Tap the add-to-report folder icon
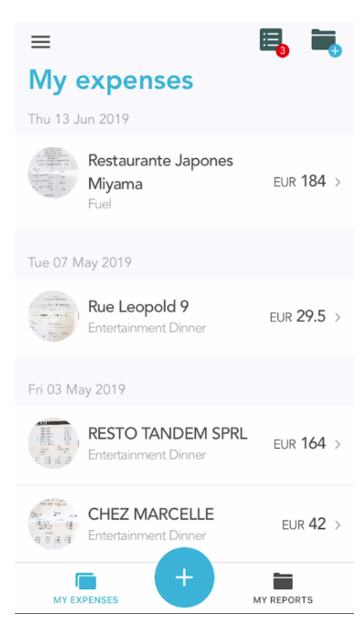 tap(324, 40)
